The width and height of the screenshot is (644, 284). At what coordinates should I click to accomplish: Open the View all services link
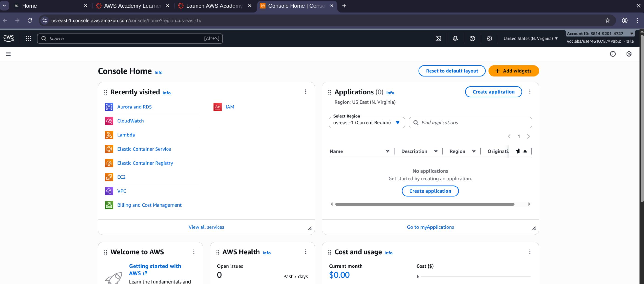206,227
